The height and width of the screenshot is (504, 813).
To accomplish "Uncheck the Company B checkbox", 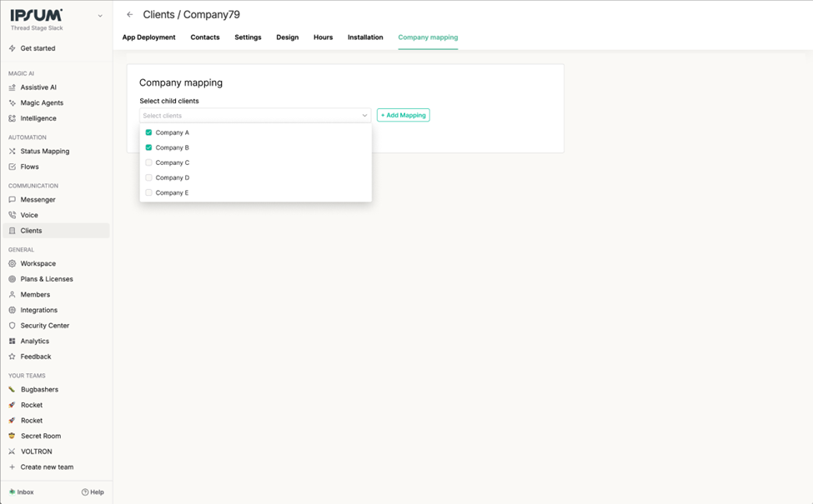I will [x=148, y=147].
